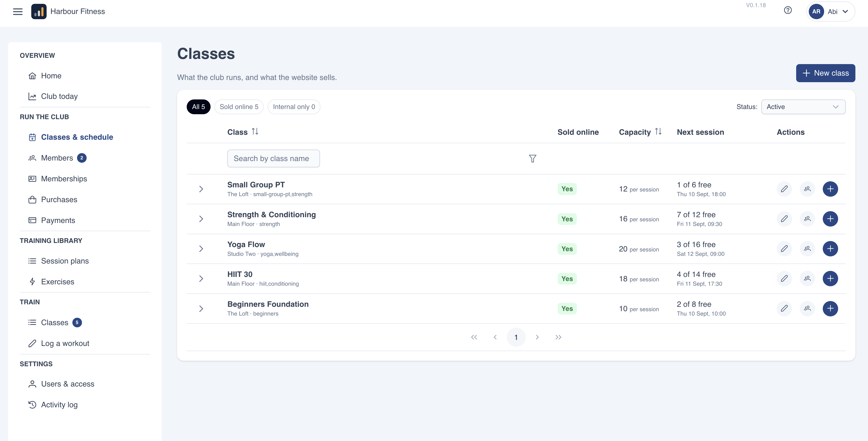Expand the Beginners Foundation row
The width and height of the screenshot is (868, 441).
tap(201, 308)
